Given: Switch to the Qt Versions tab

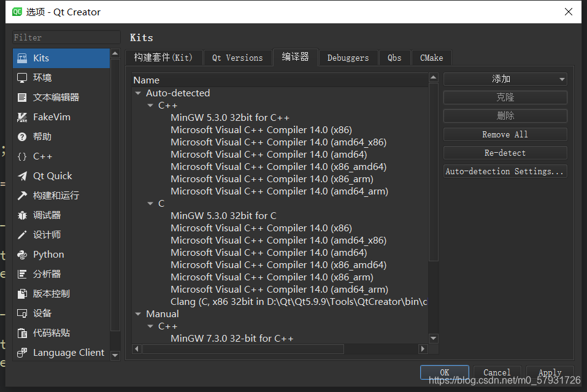Looking at the screenshot, I should pos(237,57).
